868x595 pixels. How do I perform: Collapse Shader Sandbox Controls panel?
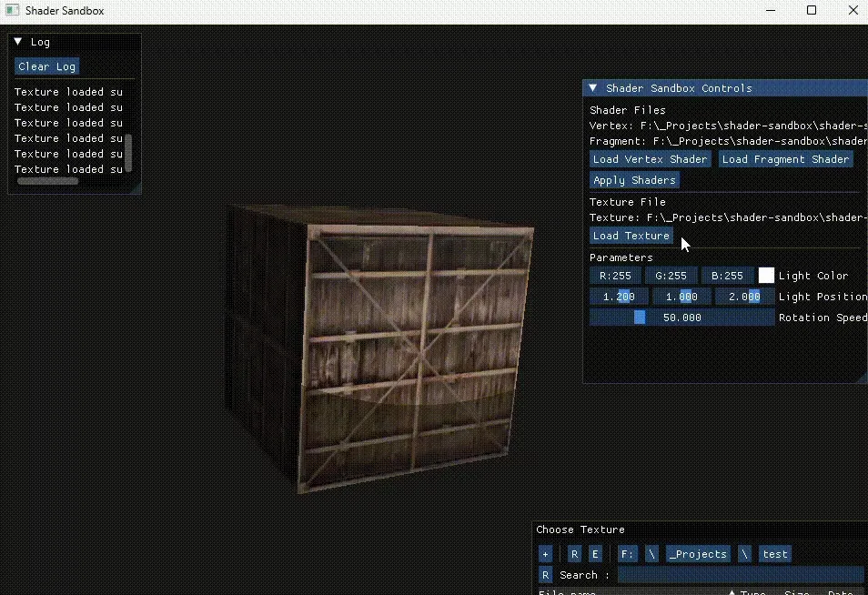click(593, 88)
